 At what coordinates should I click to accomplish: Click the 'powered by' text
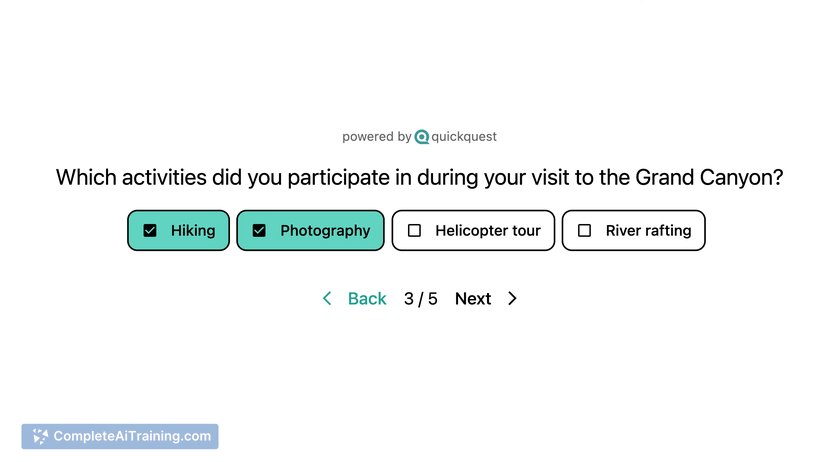click(377, 137)
